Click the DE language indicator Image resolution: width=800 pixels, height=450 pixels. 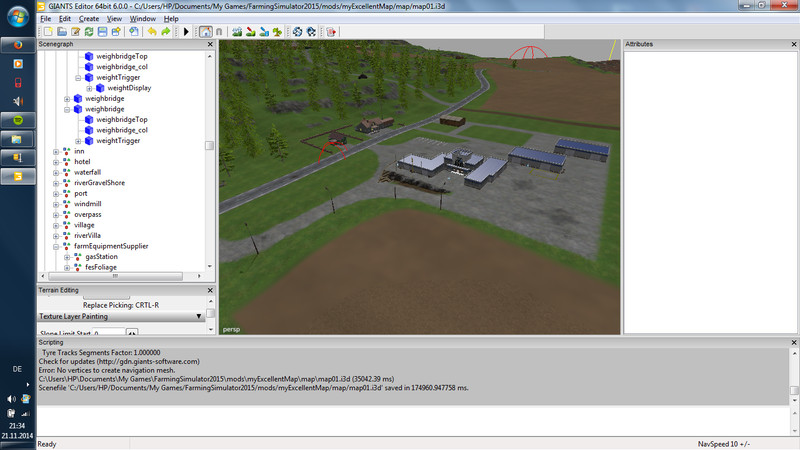coord(17,369)
